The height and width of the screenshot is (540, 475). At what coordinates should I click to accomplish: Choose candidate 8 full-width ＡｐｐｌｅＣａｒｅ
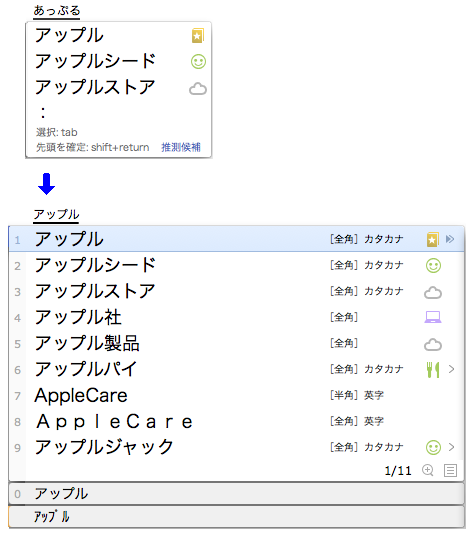[x=236, y=421]
